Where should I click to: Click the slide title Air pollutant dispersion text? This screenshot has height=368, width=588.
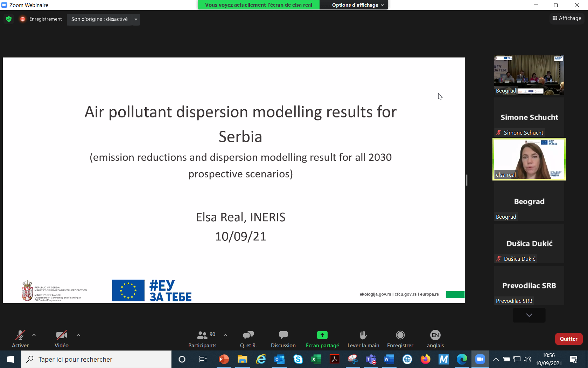pos(240,124)
